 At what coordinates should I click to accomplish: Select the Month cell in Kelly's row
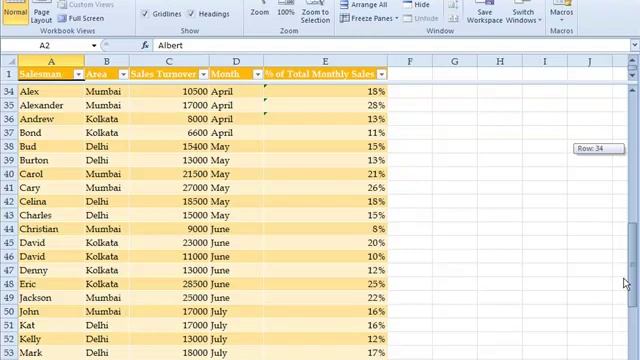[x=236, y=339]
